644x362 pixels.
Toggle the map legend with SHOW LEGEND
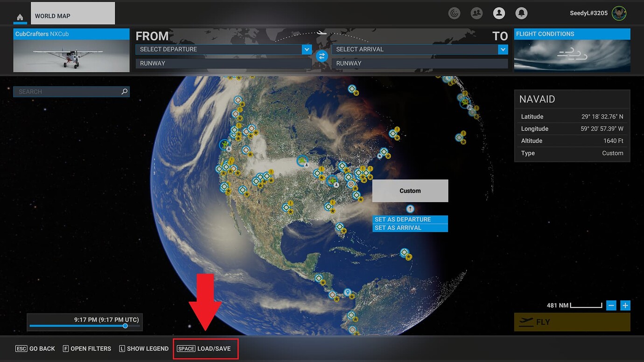tap(144, 348)
